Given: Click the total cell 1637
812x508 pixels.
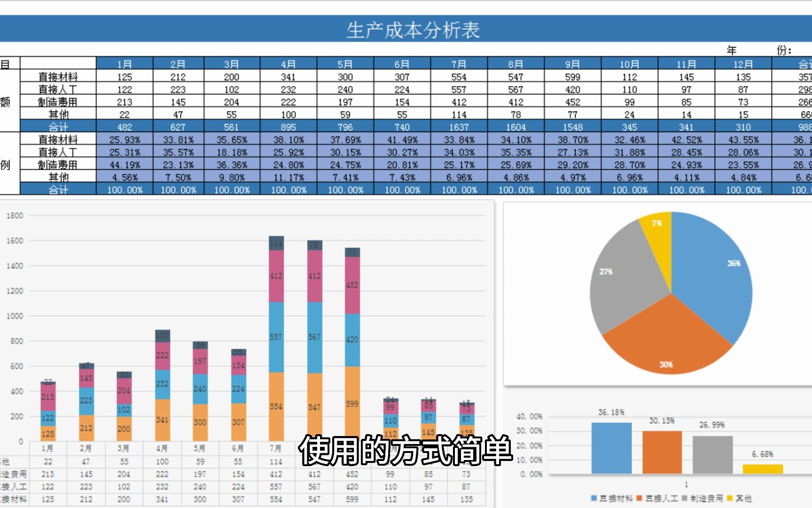Looking at the screenshot, I should coord(459,127).
